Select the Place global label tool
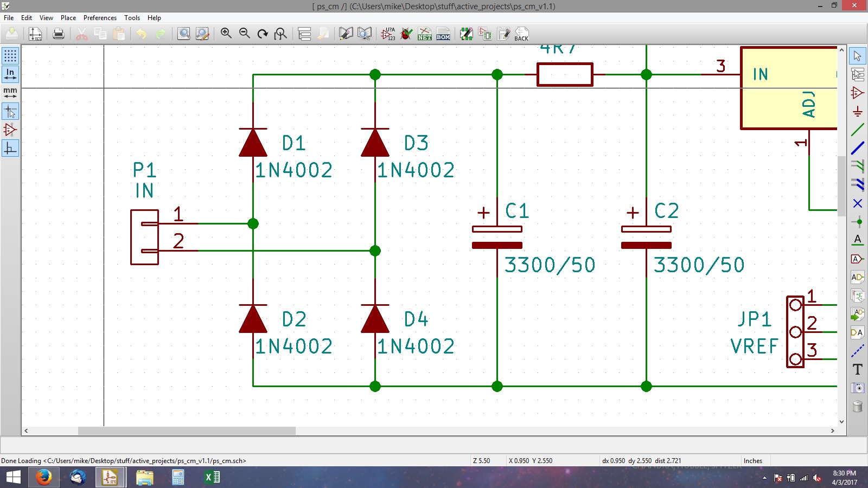Viewport: 868px width, 488px height. coord(857,259)
